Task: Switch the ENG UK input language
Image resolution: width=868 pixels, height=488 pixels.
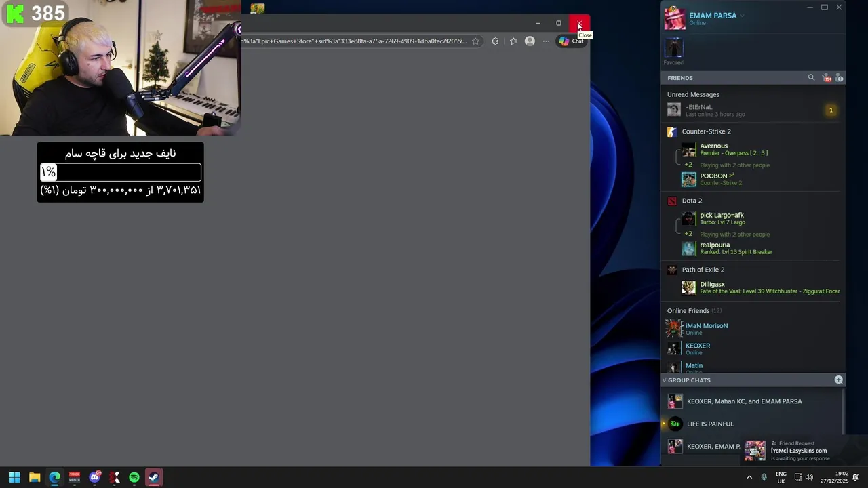Action: click(781, 477)
